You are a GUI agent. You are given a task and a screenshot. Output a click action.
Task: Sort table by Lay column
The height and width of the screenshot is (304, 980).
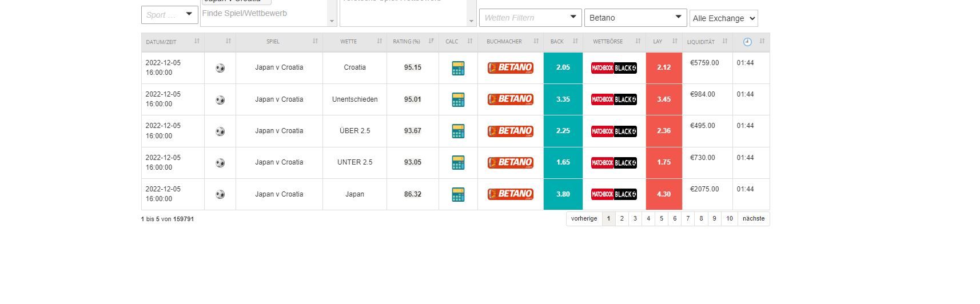(x=664, y=42)
